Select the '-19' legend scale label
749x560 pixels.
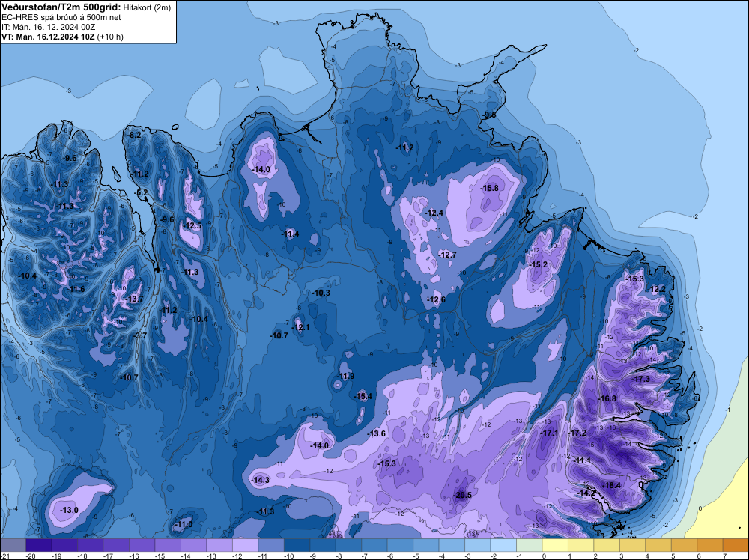(x=57, y=556)
